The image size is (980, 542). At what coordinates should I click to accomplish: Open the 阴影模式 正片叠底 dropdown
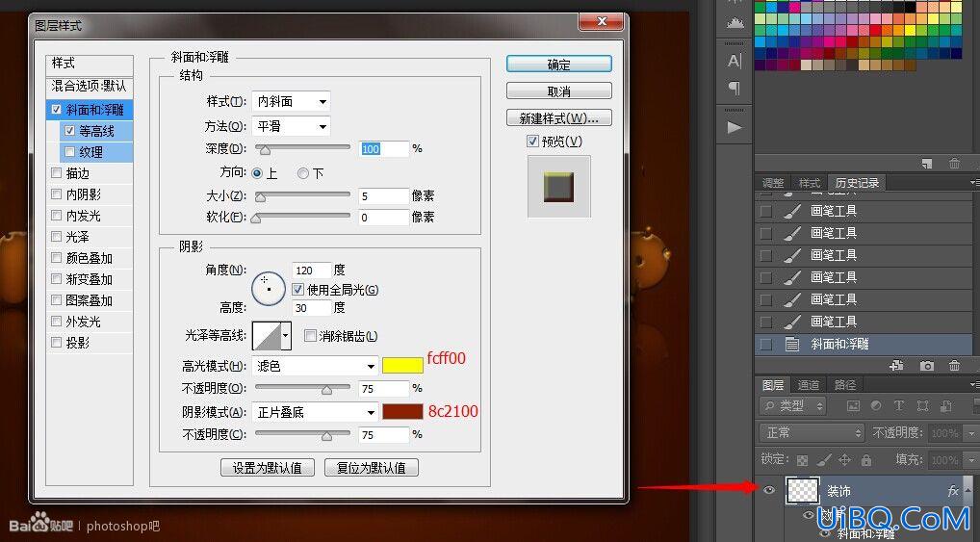[315, 412]
